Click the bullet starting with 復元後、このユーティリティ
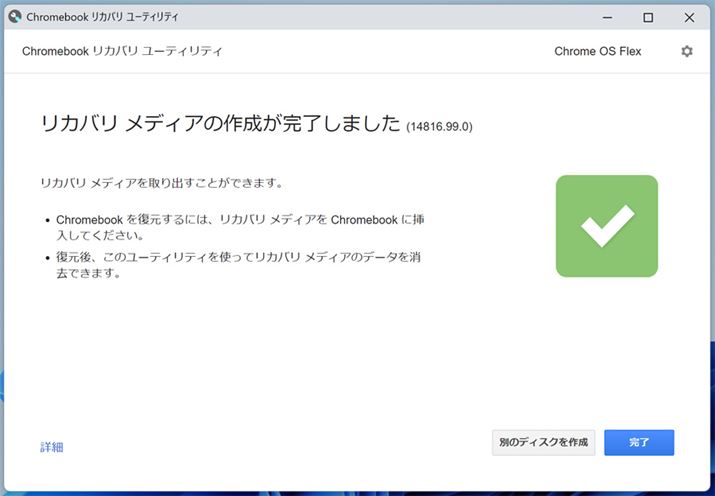715x496 pixels. point(238,265)
